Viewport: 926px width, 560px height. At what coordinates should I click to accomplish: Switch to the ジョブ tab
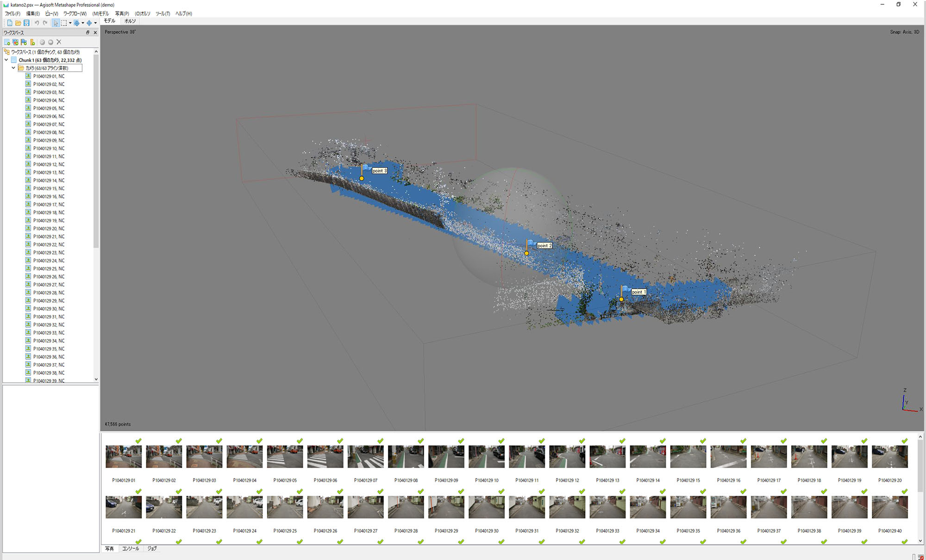tap(152, 548)
